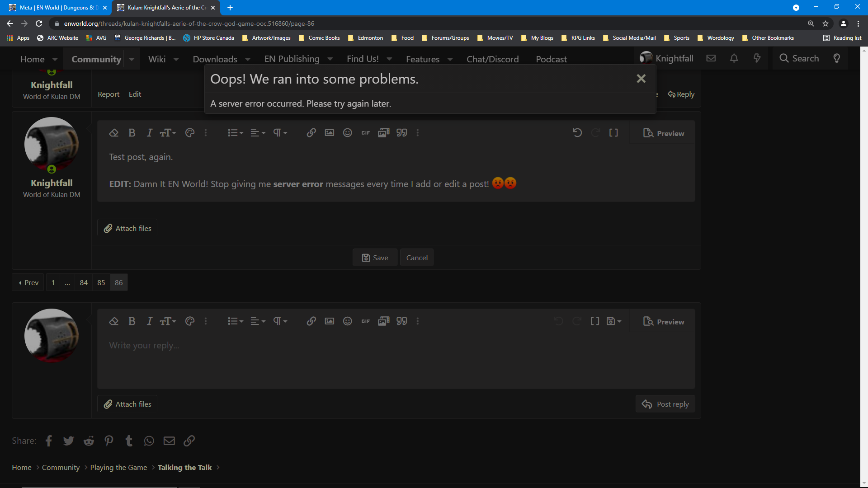This screenshot has width=868, height=488.
Task: Open the Downloads menu tab
Action: (x=215, y=58)
